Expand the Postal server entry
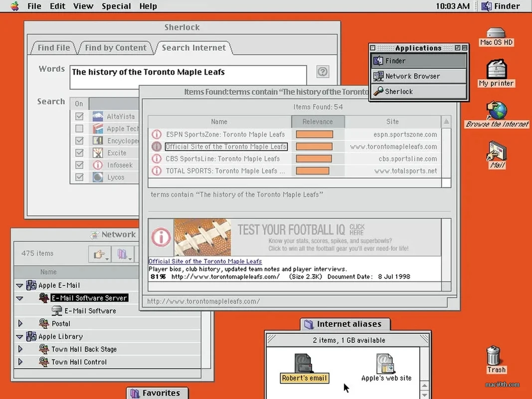The height and width of the screenshot is (399, 532). pos(20,323)
